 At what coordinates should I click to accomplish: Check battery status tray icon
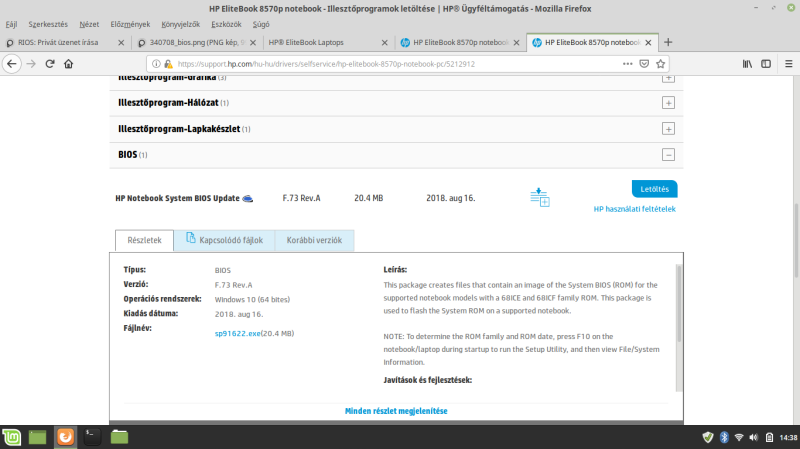click(769, 437)
